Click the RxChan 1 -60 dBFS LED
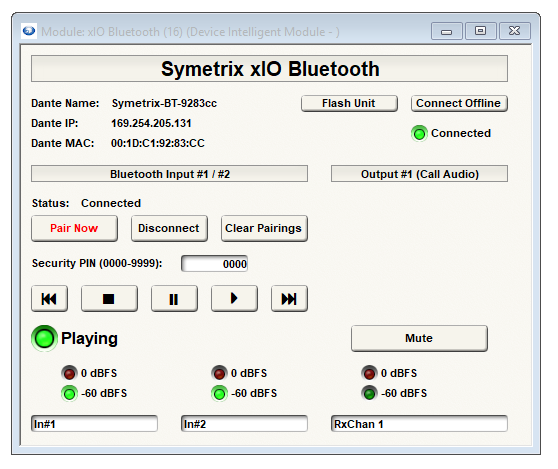Screen dimensions: 558x469 tap(369, 394)
